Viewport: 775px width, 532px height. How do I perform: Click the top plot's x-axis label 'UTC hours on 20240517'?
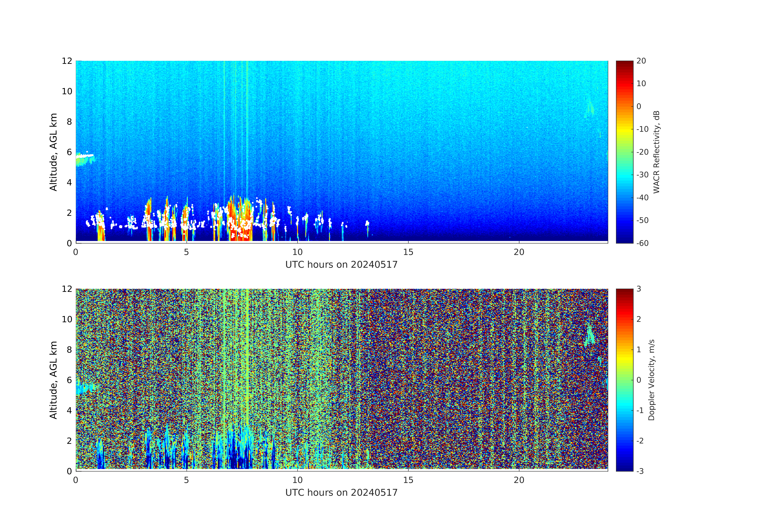[341, 265]
